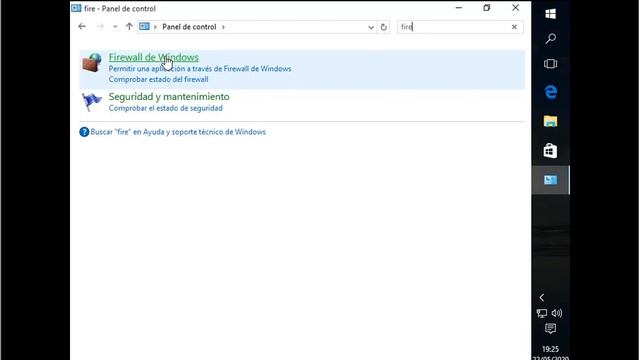The width and height of the screenshot is (640, 360).
Task: Show hidden tray icons chevron
Action: [x=542, y=298]
